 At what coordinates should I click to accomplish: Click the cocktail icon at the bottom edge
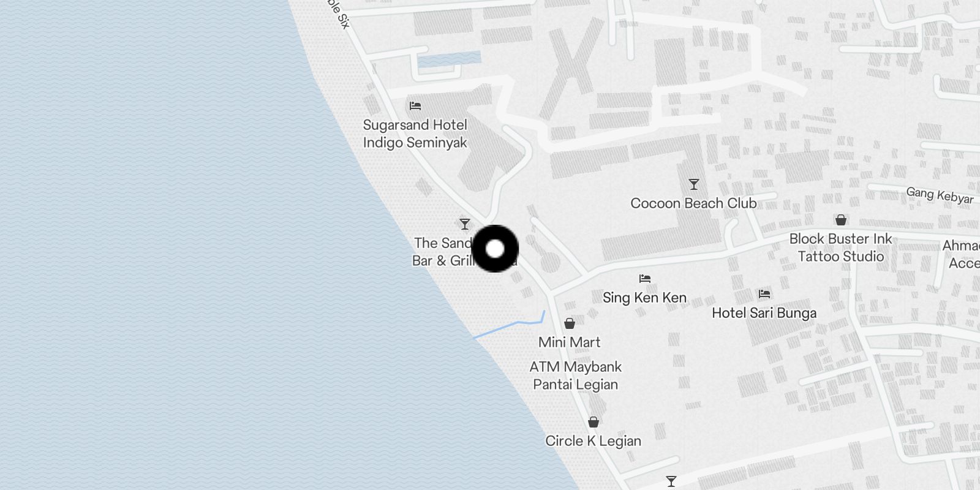click(x=671, y=481)
